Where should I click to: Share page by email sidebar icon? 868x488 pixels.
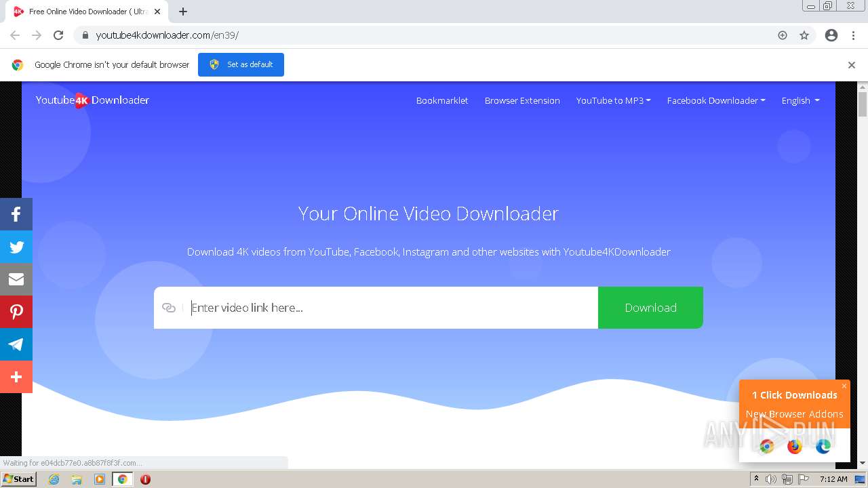[x=16, y=279]
